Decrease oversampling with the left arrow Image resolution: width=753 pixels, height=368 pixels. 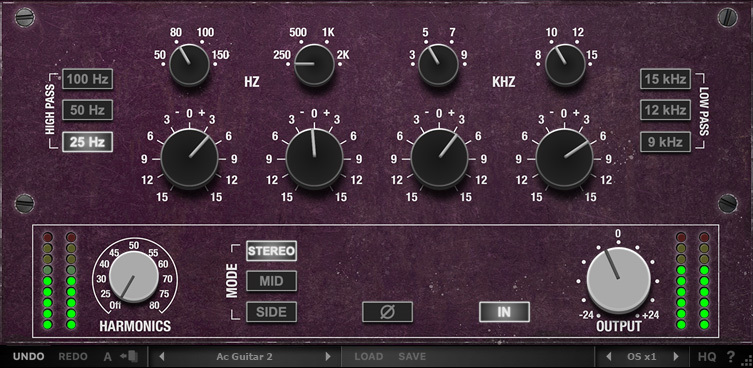click(x=608, y=356)
